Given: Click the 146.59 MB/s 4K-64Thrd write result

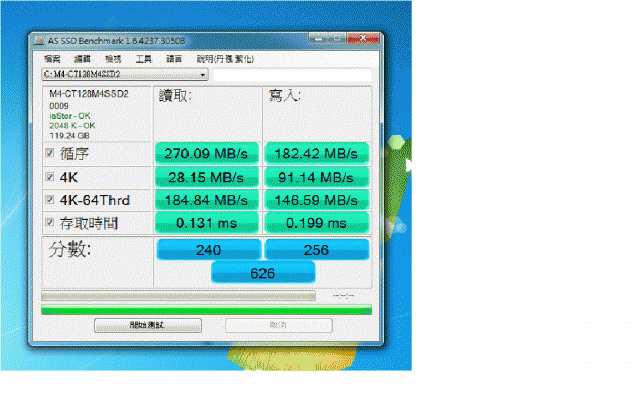Looking at the screenshot, I should 317,200.
